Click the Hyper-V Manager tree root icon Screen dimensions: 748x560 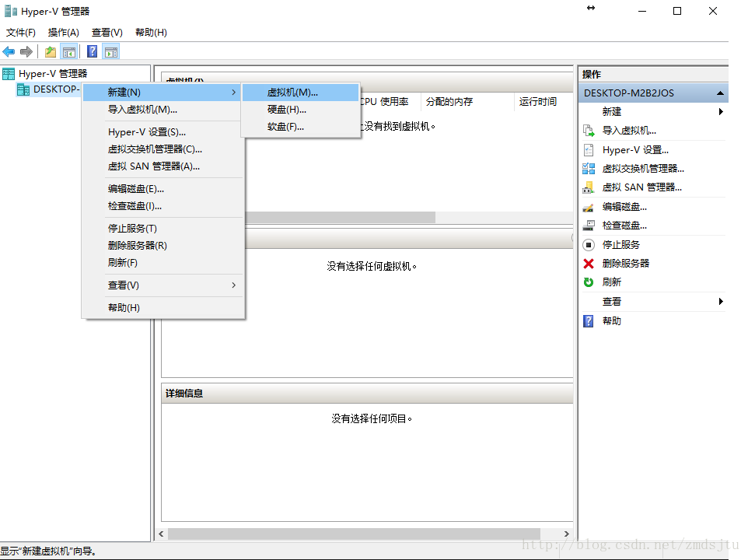pos(9,73)
